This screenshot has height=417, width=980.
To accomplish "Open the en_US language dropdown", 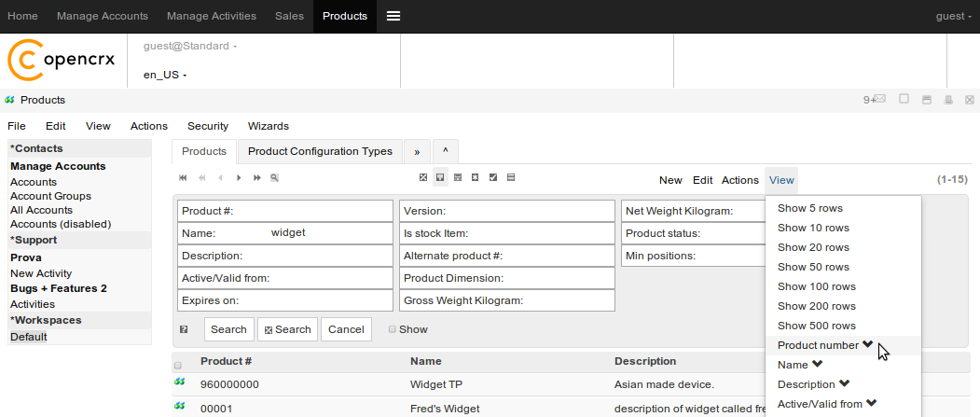I will pyautogui.click(x=165, y=75).
